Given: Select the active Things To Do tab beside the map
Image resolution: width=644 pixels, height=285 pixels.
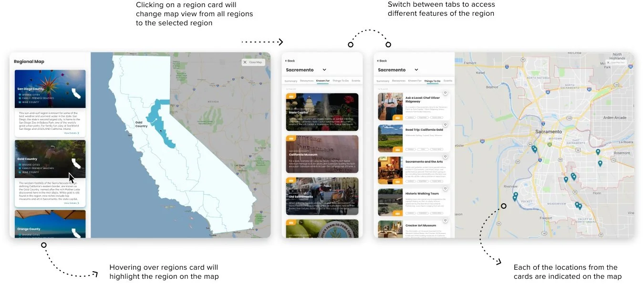Looking at the screenshot, I should pos(432,81).
